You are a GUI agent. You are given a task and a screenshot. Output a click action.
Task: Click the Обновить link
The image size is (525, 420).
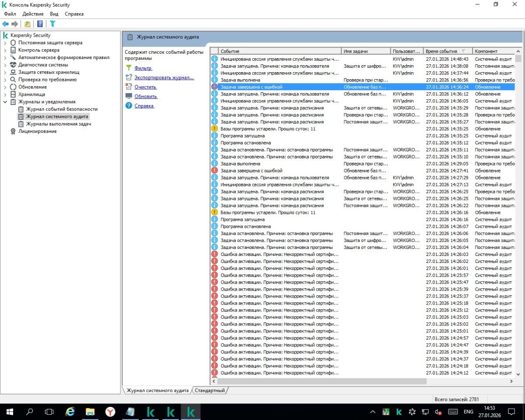point(146,96)
